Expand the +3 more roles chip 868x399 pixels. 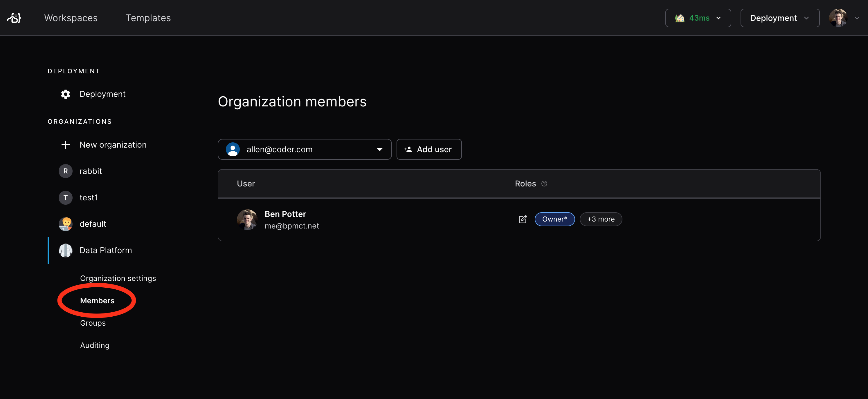(x=601, y=219)
